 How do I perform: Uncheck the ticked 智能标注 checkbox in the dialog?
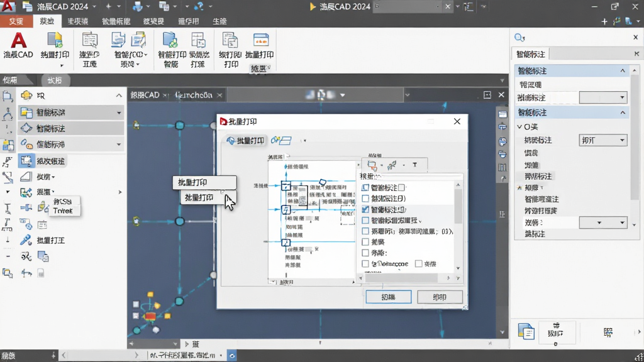tap(365, 209)
